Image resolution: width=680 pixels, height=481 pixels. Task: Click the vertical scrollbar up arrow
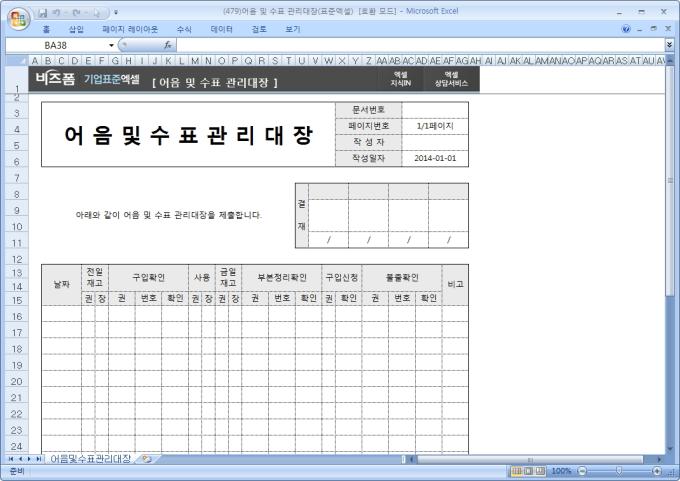pos(670,60)
